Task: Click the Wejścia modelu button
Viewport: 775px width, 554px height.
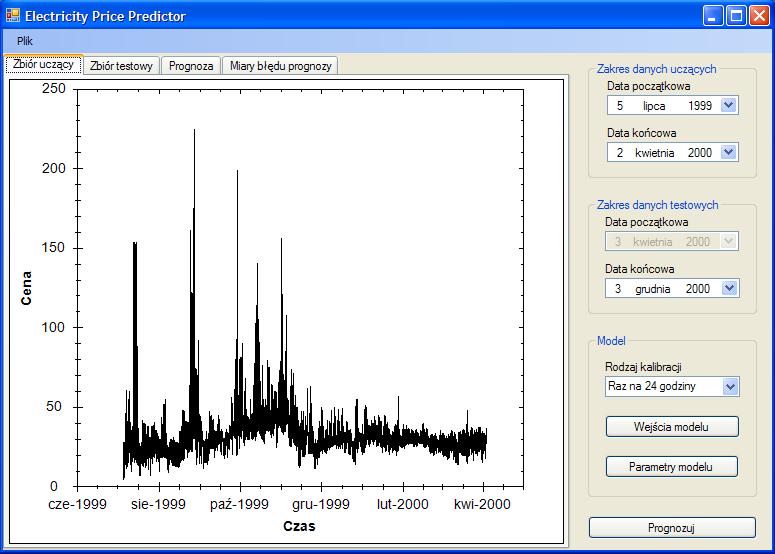Action: click(x=672, y=426)
